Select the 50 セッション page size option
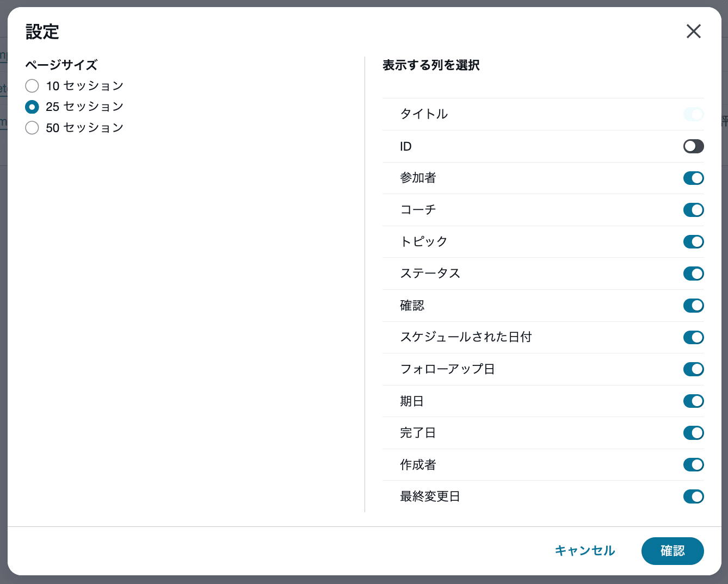The height and width of the screenshot is (584, 728). (32, 127)
